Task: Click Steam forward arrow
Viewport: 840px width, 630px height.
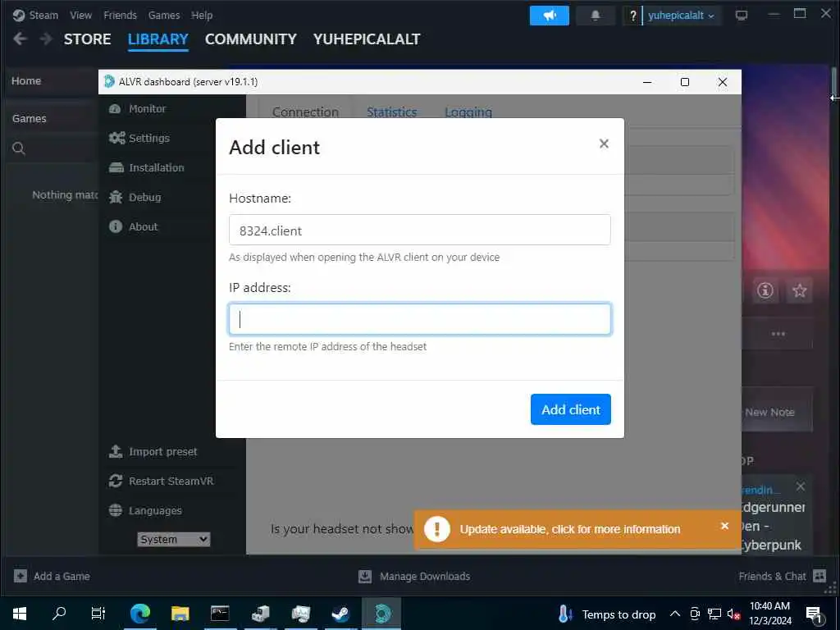Action: 46,39
